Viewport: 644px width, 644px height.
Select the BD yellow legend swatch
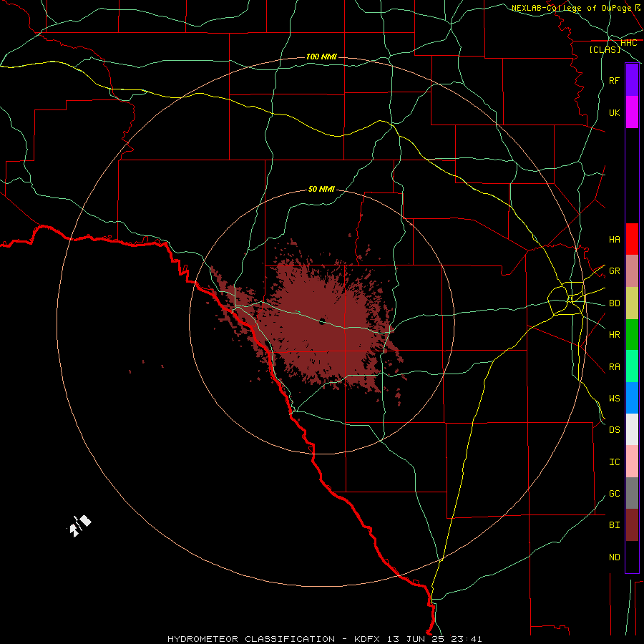coord(632,303)
